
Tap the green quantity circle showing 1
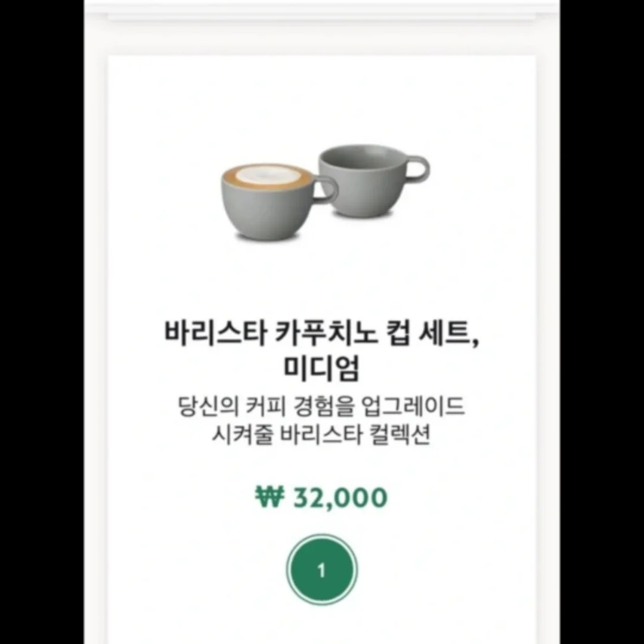coord(321,569)
